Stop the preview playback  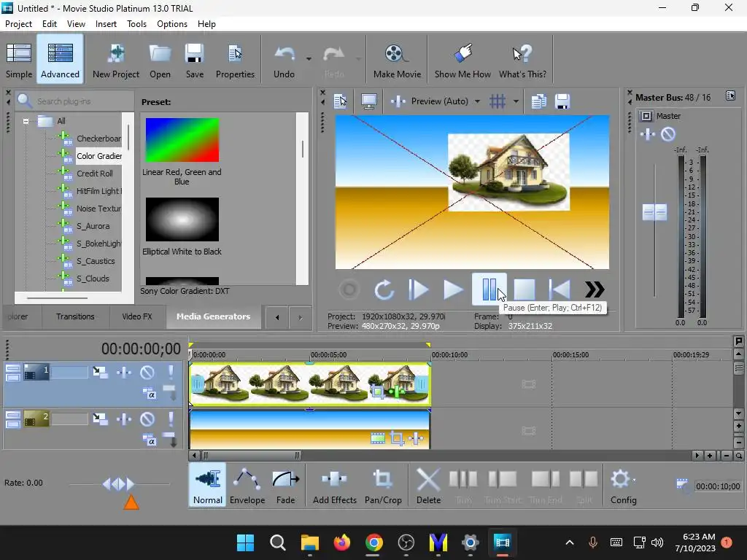point(524,289)
